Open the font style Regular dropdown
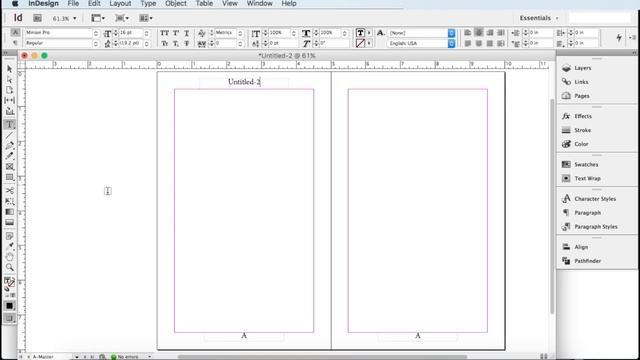640x360 pixels. click(x=96, y=43)
